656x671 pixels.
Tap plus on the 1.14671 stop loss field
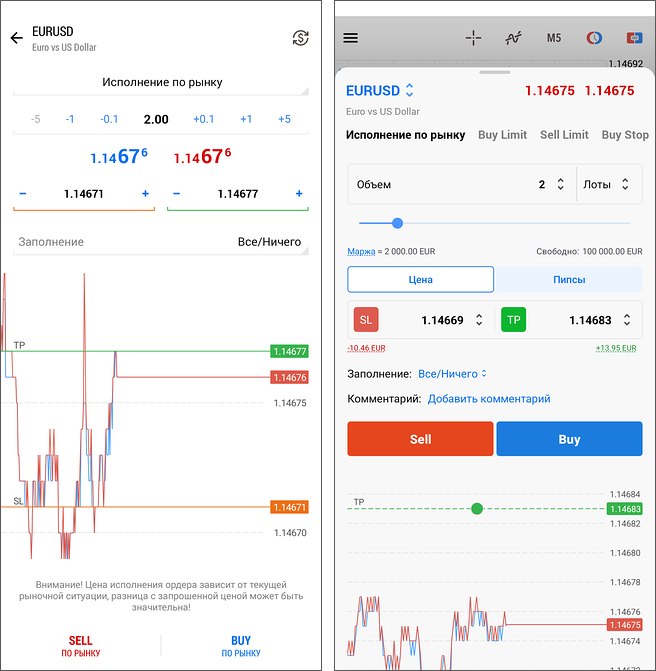point(145,194)
